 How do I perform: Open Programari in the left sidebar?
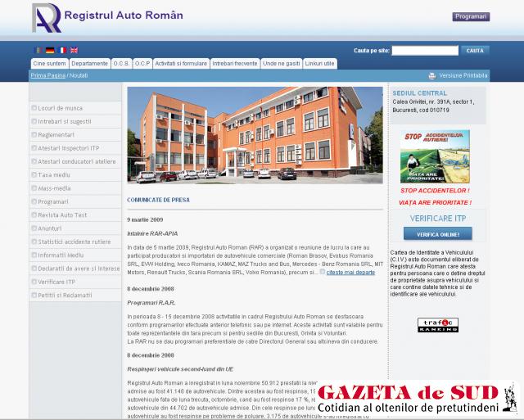[75, 201]
